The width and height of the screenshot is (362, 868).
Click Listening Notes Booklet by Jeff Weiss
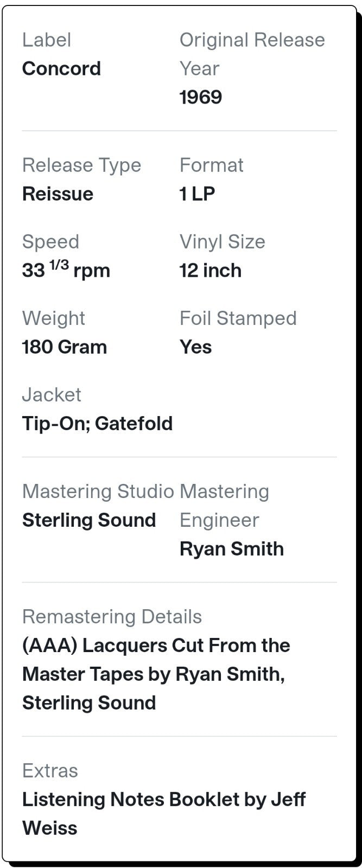pyautogui.click(x=164, y=813)
